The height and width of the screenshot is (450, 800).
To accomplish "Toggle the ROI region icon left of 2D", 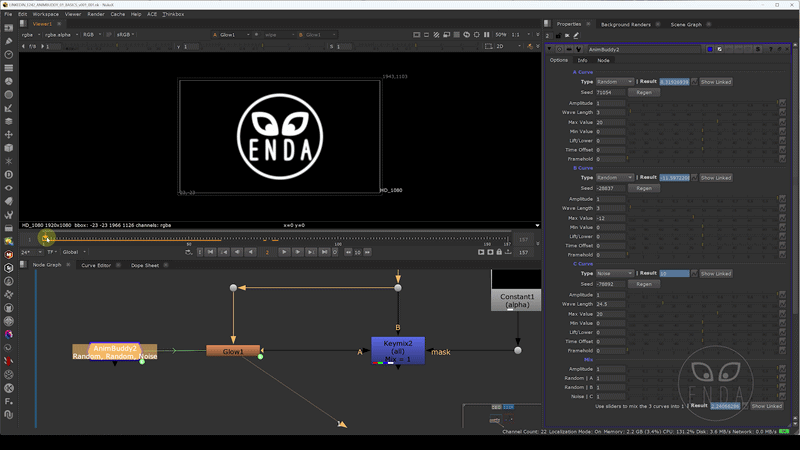I will click(488, 46).
